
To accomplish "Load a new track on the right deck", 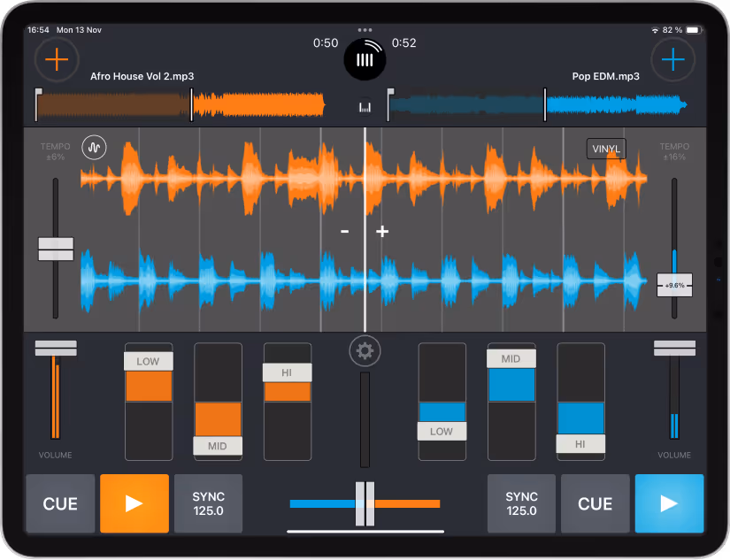I will pyautogui.click(x=673, y=59).
